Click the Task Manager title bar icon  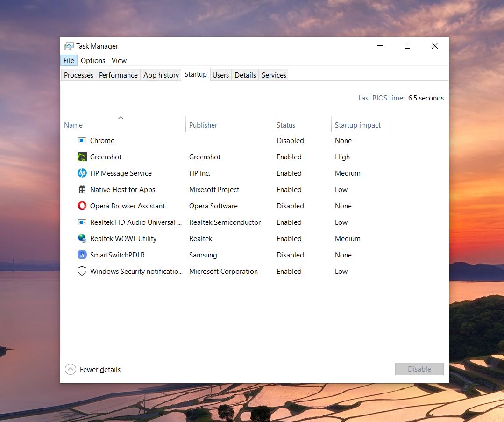(x=69, y=46)
